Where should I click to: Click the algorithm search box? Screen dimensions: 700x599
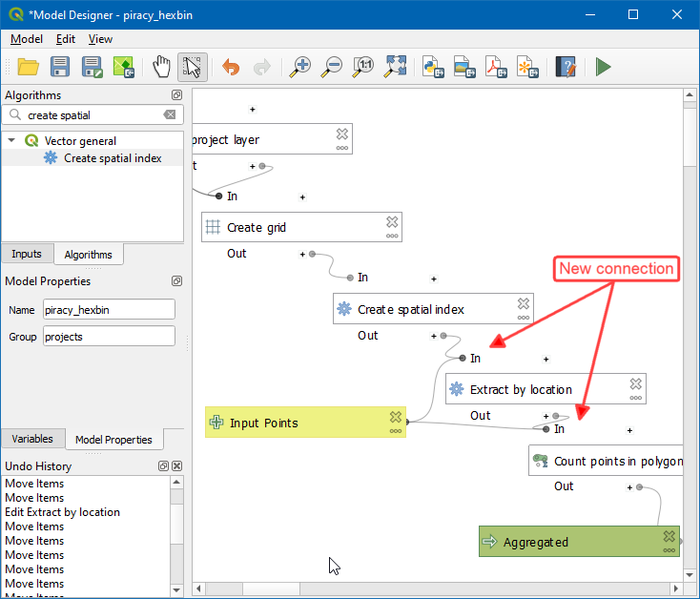(x=93, y=115)
